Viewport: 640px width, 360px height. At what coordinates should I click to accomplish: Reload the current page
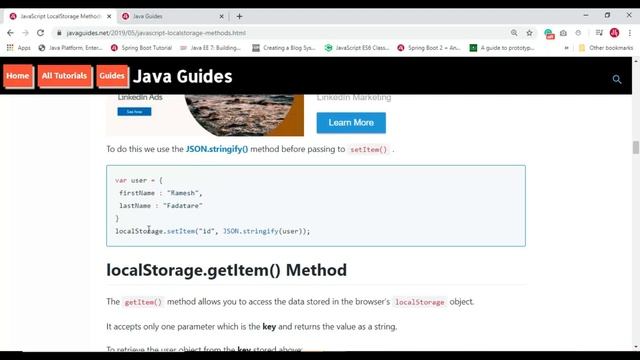click(40, 33)
